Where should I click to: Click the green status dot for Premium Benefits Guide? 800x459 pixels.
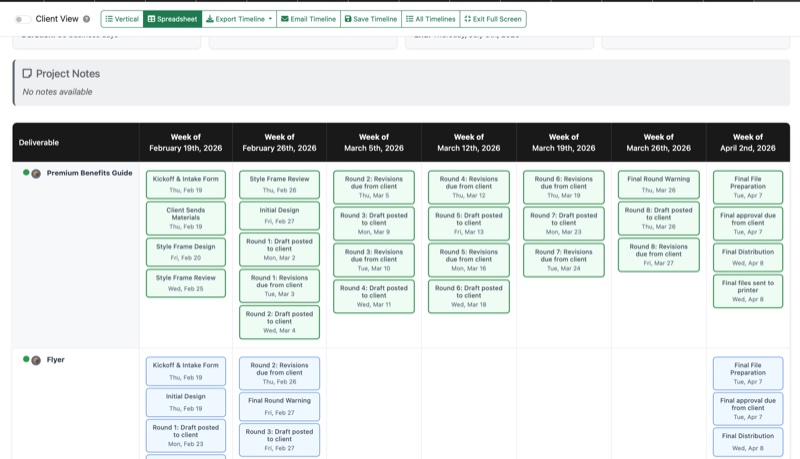click(x=26, y=172)
